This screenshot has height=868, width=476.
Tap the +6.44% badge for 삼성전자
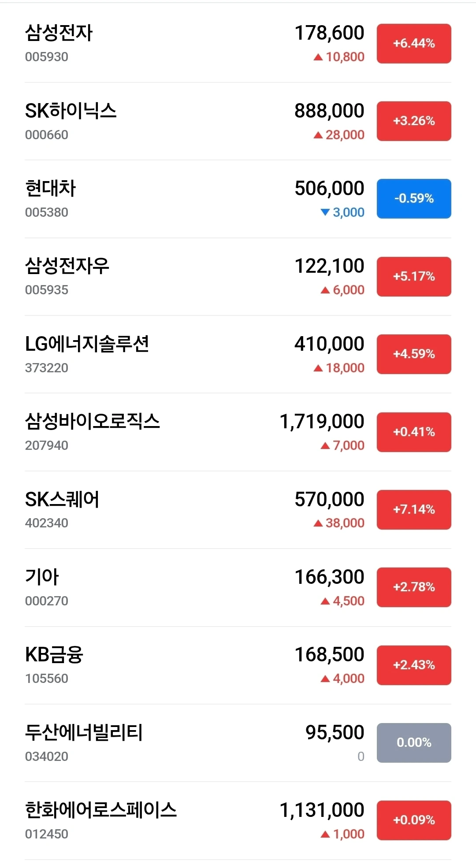[414, 44]
